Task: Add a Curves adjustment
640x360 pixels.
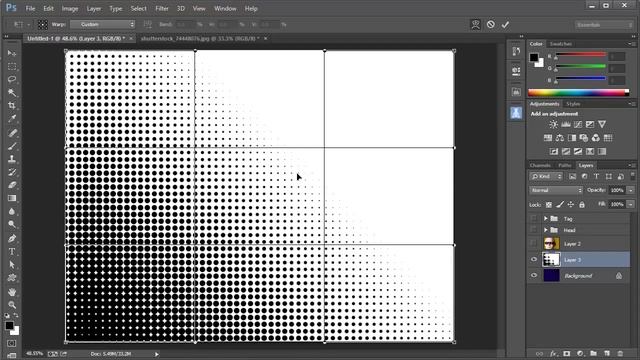Action: click(578, 124)
